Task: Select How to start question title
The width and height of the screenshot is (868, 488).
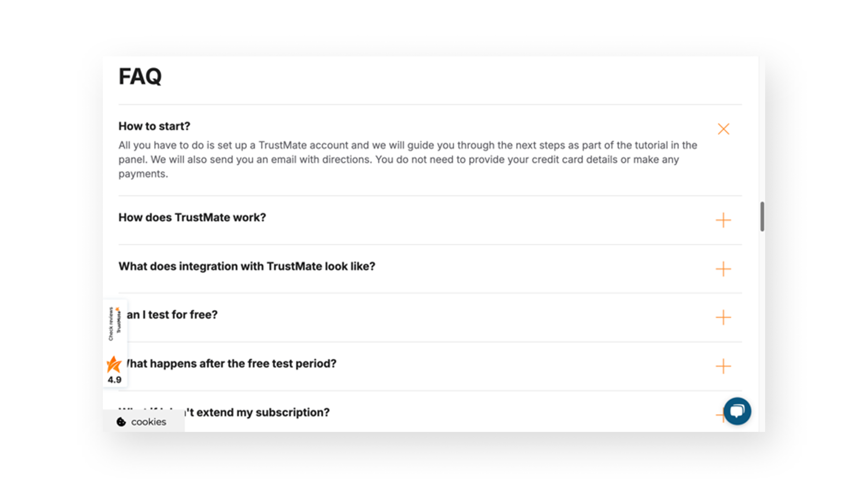Action: 154,126
